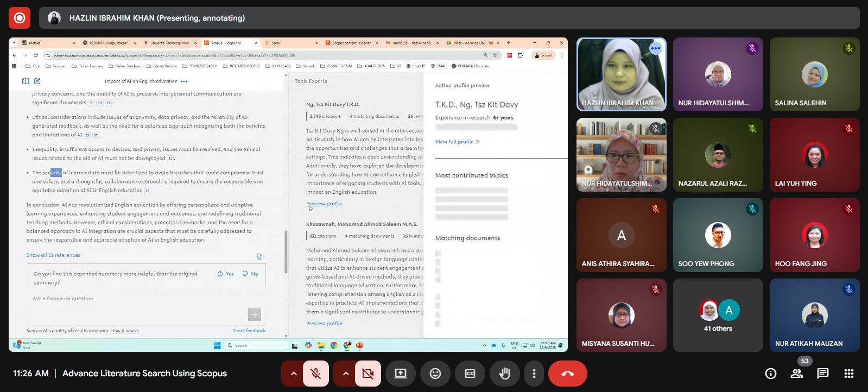Open options on Hazlin Ibrahim Khan tile
This screenshot has height=392, width=868.
[656, 48]
